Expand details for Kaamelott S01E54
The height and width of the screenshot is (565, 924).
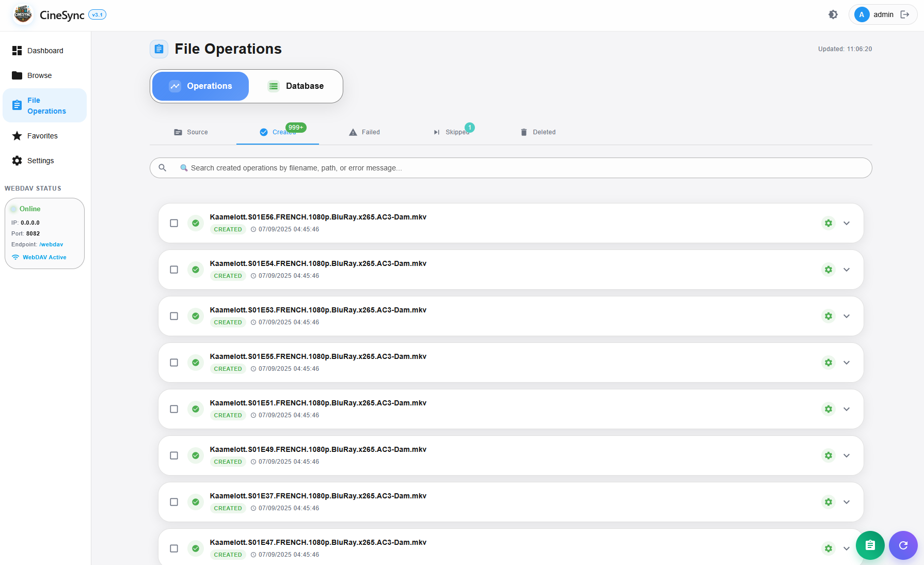847,270
